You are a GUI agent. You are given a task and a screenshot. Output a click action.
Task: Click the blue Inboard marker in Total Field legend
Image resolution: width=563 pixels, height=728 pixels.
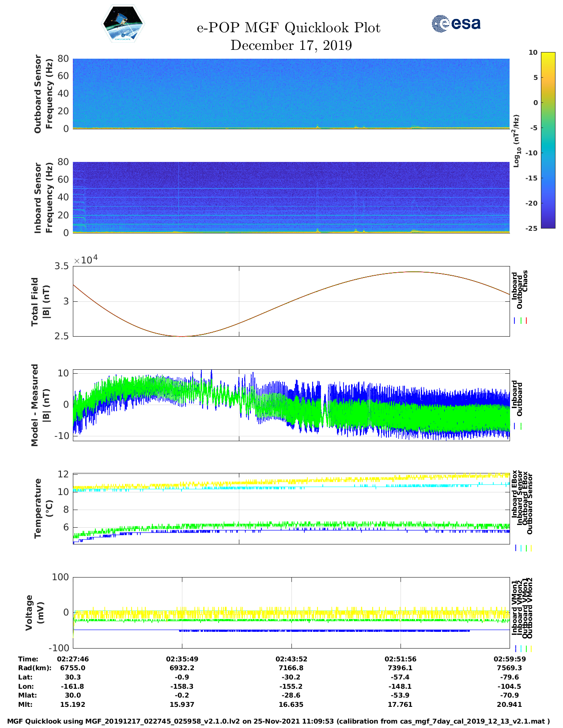[515, 321]
